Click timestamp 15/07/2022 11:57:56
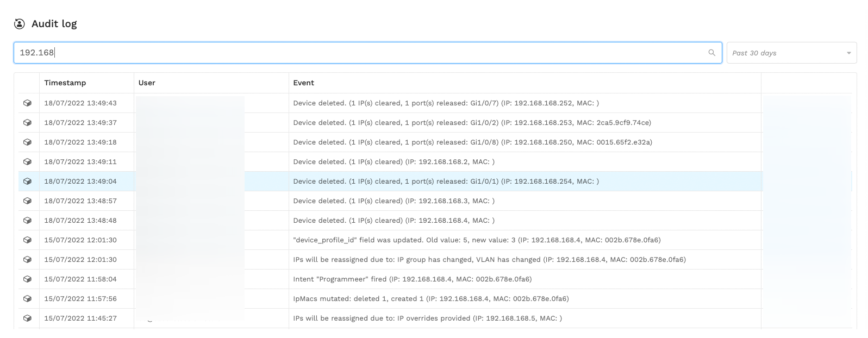This screenshot has height=338, width=868. point(80,299)
